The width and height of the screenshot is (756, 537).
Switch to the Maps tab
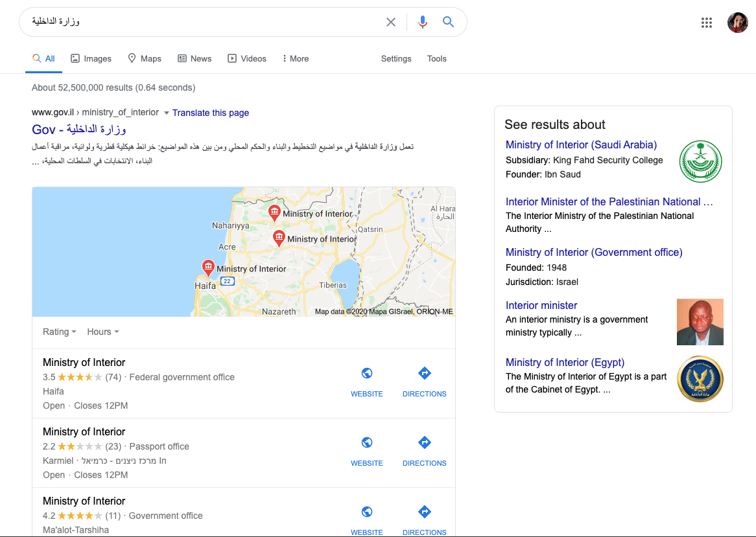point(144,59)
